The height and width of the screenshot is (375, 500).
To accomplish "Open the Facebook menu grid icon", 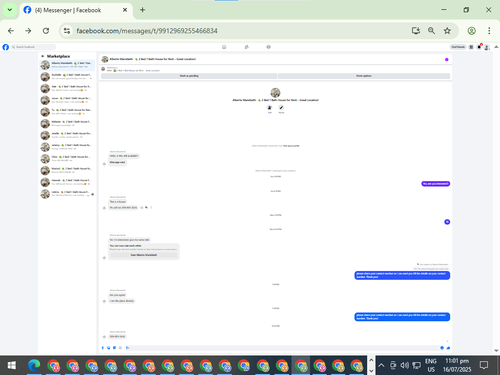I will (471, 47).
